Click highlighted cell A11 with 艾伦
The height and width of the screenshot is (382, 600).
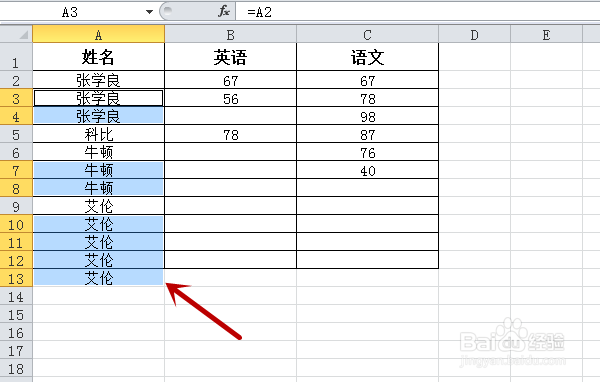point(99,242)
